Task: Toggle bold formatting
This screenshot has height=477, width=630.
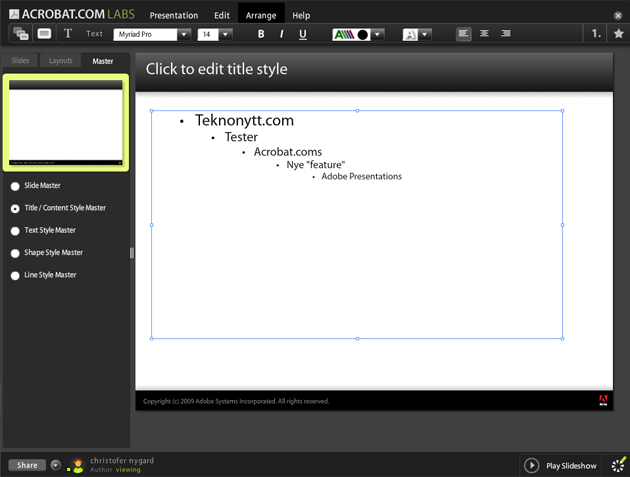Action: coord(261,34)
